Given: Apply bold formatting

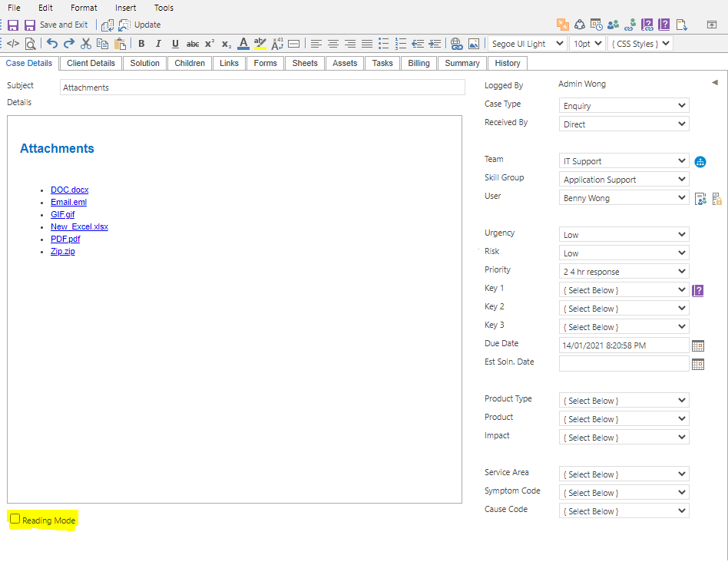Looking at the screenshot, I should 141,44.
